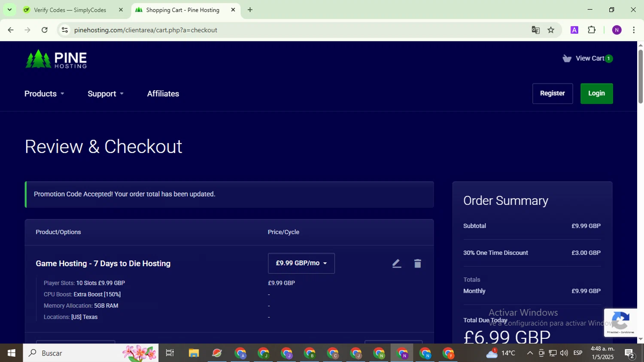This screenshot has width=644, height=362.
Task: View site information icon in address bar
Action: [x=65, y=30]
